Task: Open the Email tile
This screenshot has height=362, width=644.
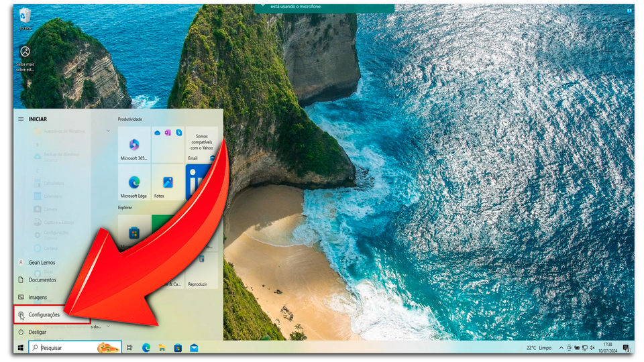Action: point(201,145)
